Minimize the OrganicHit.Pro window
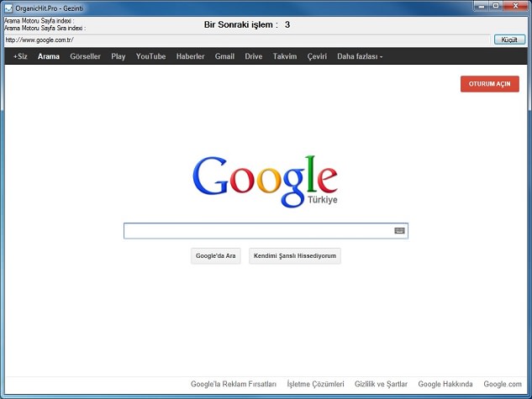Screen dimensions: 532x399 [x=482, y=6]
